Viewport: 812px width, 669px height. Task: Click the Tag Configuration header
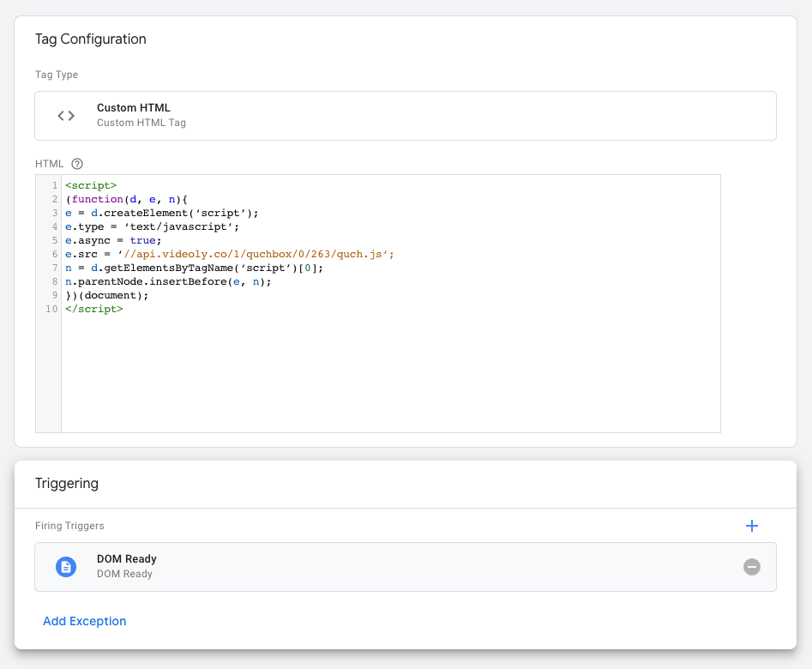90,39
